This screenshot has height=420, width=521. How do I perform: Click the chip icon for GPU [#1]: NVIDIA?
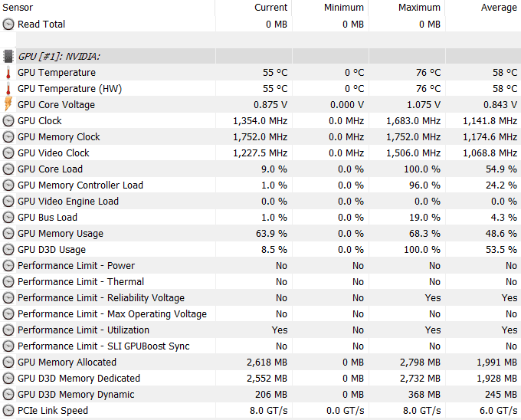pos(8,57)
